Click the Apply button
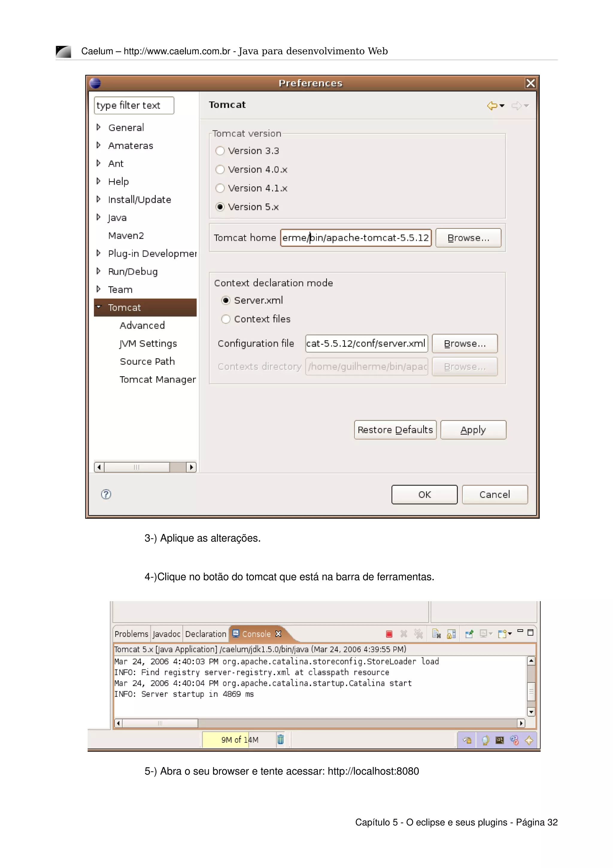This screenshot has height=868, width=613. coord(473,430)
